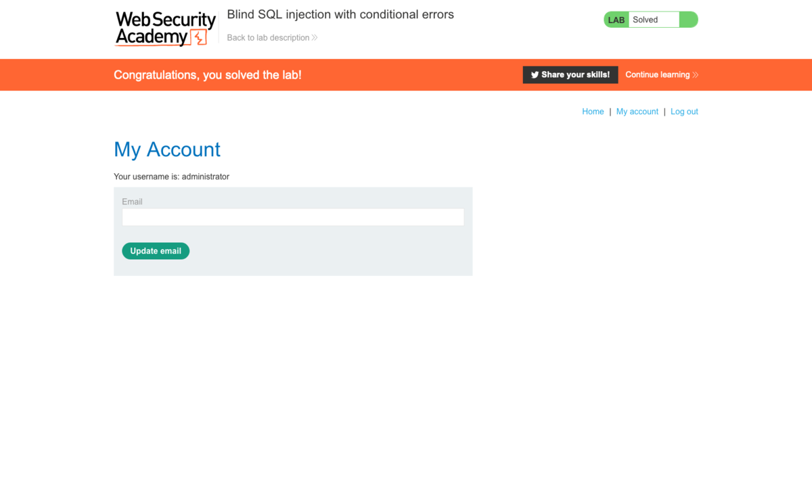
Task: Follow the Continue learning link
Action: (x=662, y=75)
